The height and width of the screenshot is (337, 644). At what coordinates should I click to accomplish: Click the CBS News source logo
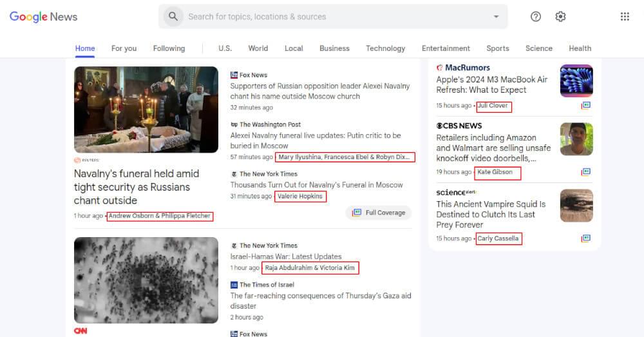459,126
